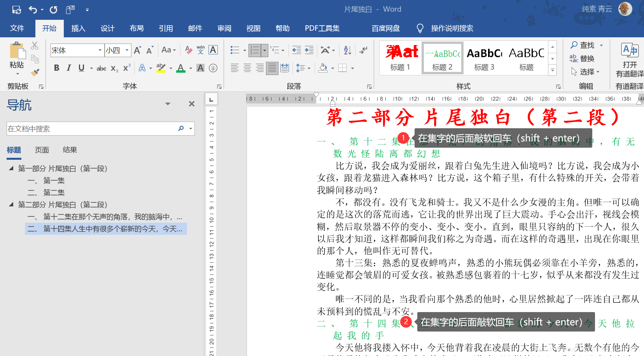Viewport: 644px width, 356px height.
Task: Undo the last action
Action: (x=33, y=10)
